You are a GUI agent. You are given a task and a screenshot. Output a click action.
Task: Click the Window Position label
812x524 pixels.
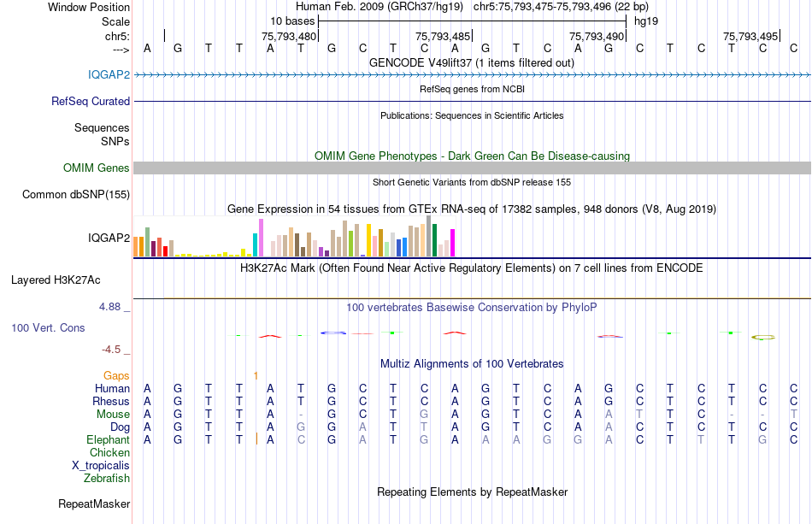coord(89,7)
